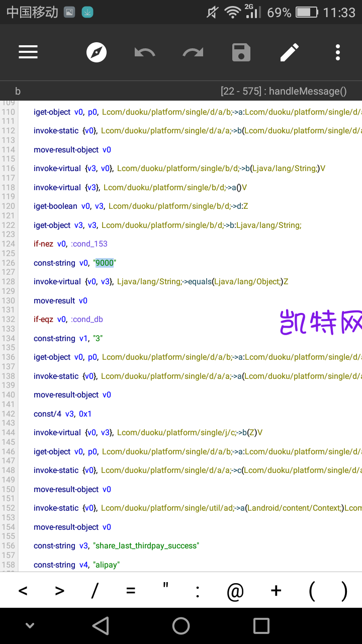Image resolution: width=362 pixels, height=644 pixels.
Task: Insert the less-than symbol key
Action: tap(23, 591)
